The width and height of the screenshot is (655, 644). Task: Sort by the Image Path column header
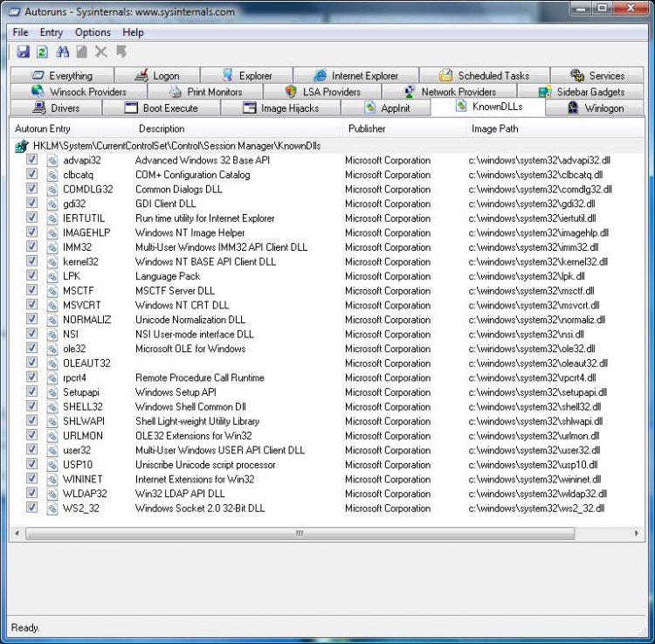click(555, 128)
